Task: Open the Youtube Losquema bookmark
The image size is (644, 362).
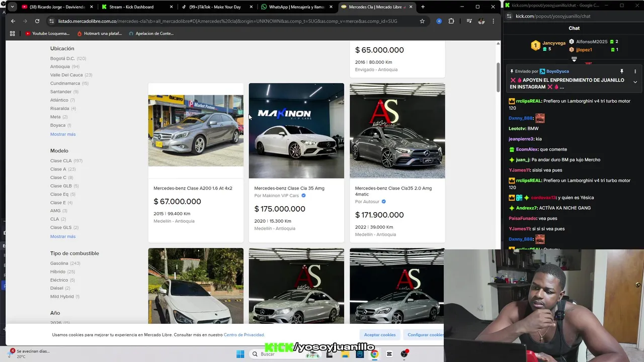Action: point(47,33)
